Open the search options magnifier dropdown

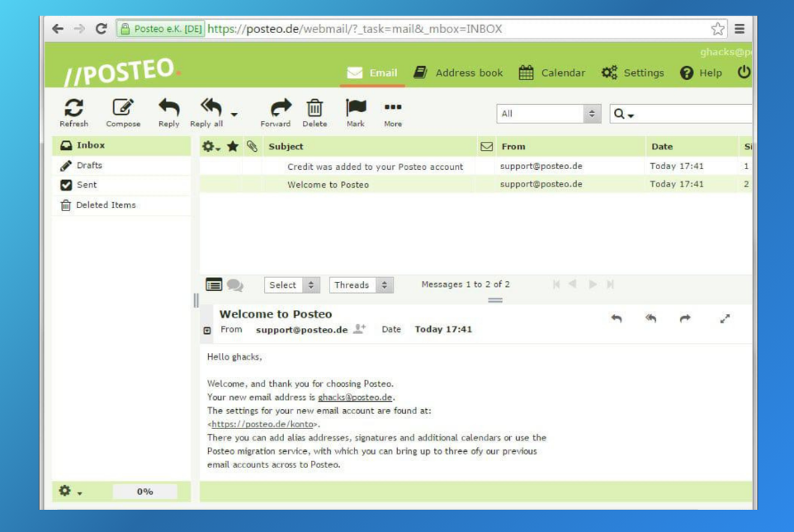tap(623, 115)
